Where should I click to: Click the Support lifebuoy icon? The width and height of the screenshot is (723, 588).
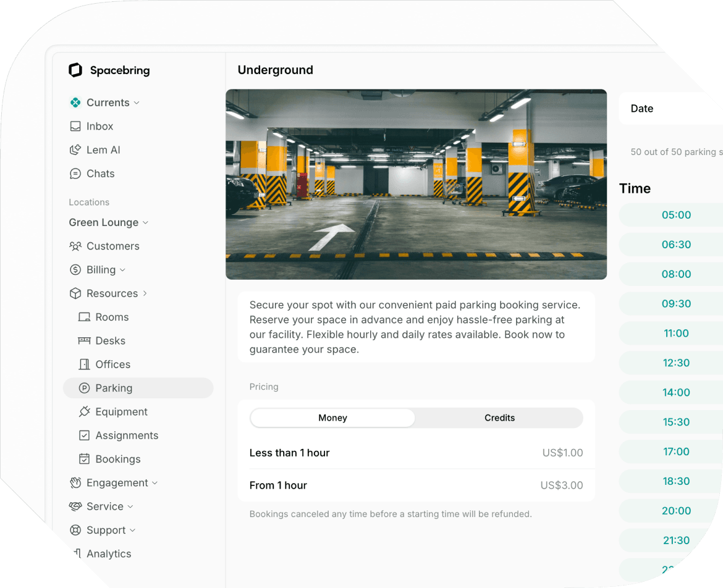pyautogui.click(x=75, y=530)
